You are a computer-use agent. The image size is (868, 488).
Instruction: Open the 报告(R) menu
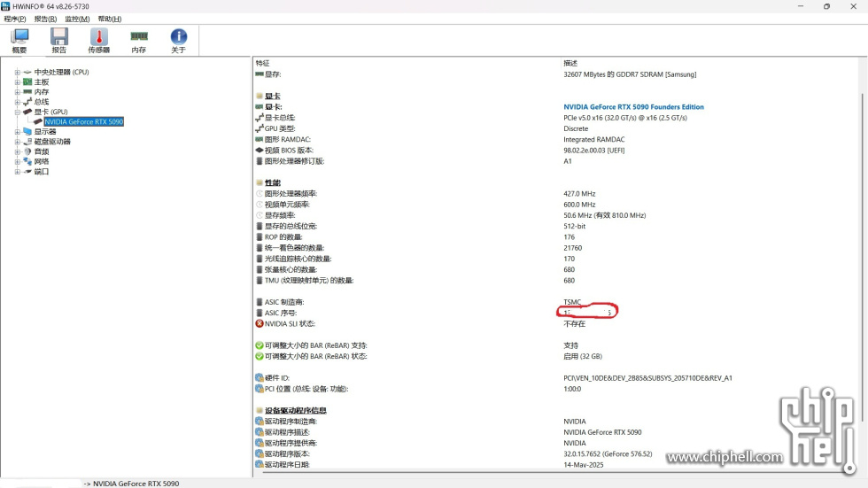45,19
